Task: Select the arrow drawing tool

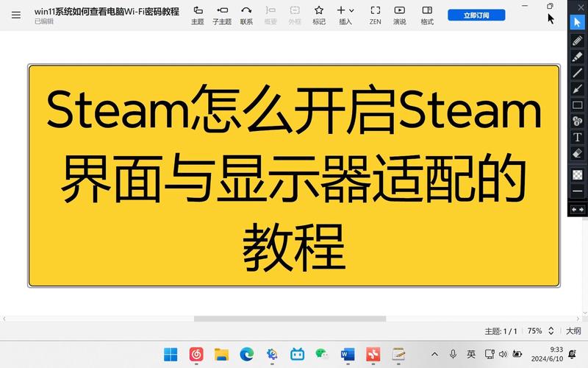Action: [578, 89]
